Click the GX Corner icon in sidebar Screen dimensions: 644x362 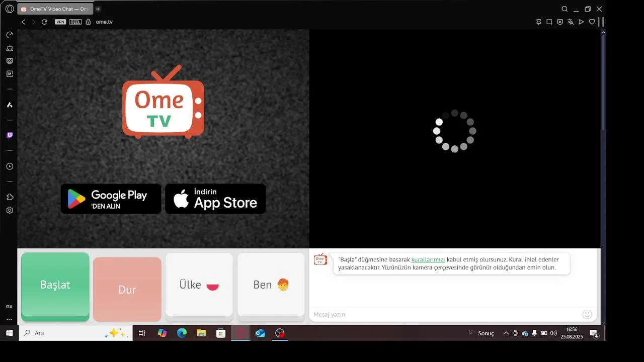(x=10, y=307)
